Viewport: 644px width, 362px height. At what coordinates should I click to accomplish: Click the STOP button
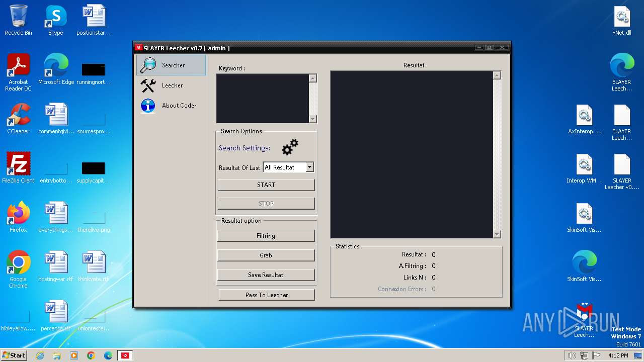pos(266,204)
